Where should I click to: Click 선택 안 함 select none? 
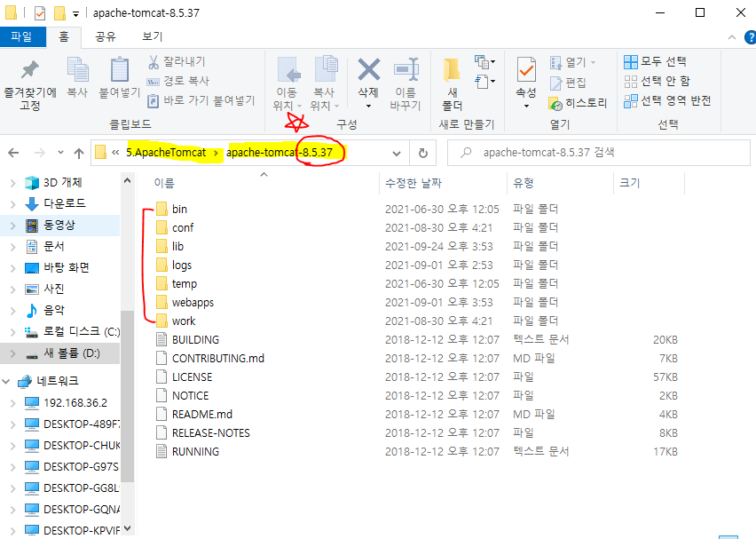pyautogui.click(x=657, y=81)
